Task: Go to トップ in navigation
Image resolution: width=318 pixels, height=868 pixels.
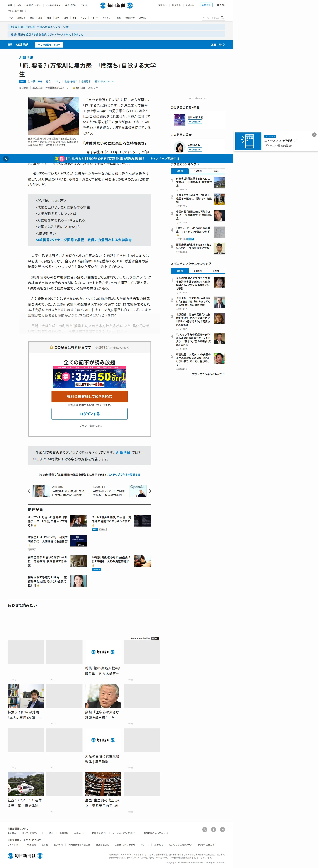Action: [10, 18]
